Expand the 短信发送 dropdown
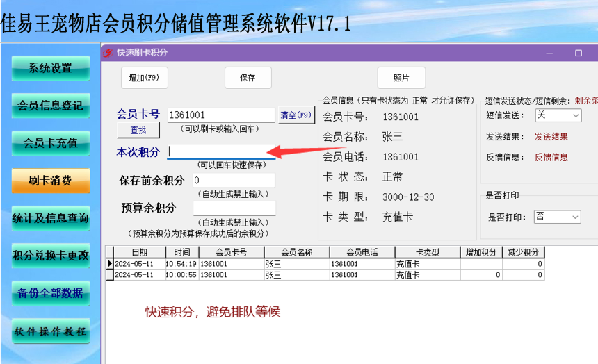The image size is (598, 364). pyautogui.click(x=558, y=115)
